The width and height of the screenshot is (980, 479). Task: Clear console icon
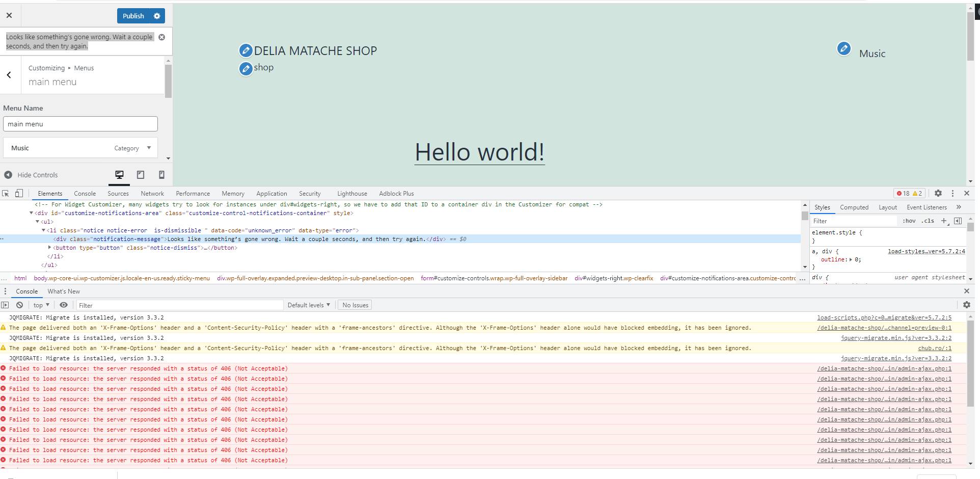pos(19,305)
